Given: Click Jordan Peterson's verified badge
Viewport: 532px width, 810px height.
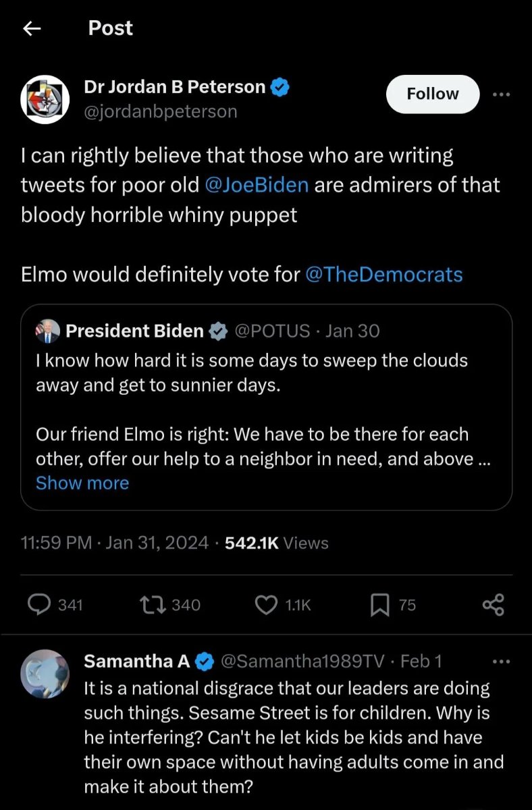Looking at the screenshot, I should (x=281, y=87).
